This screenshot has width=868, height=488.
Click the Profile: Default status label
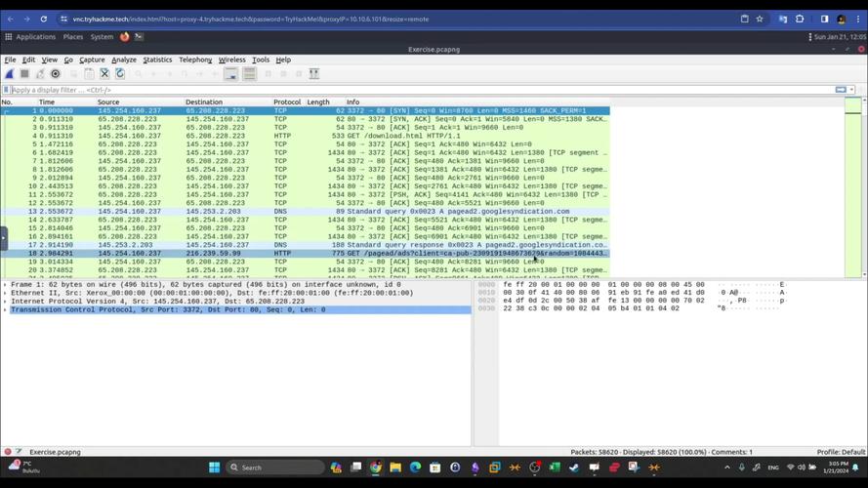840,452
